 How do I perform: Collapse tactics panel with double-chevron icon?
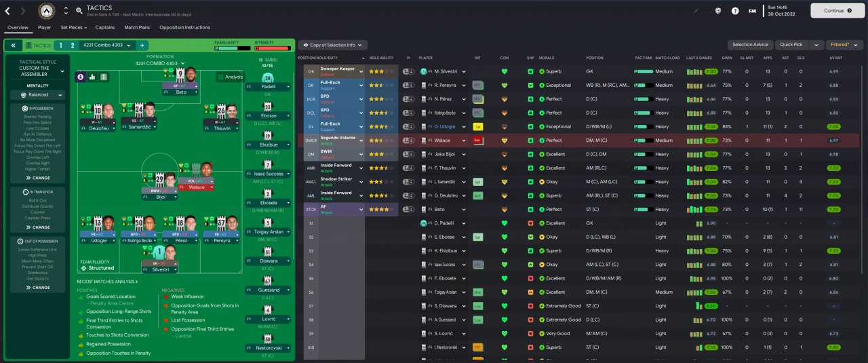click(14, 45)
